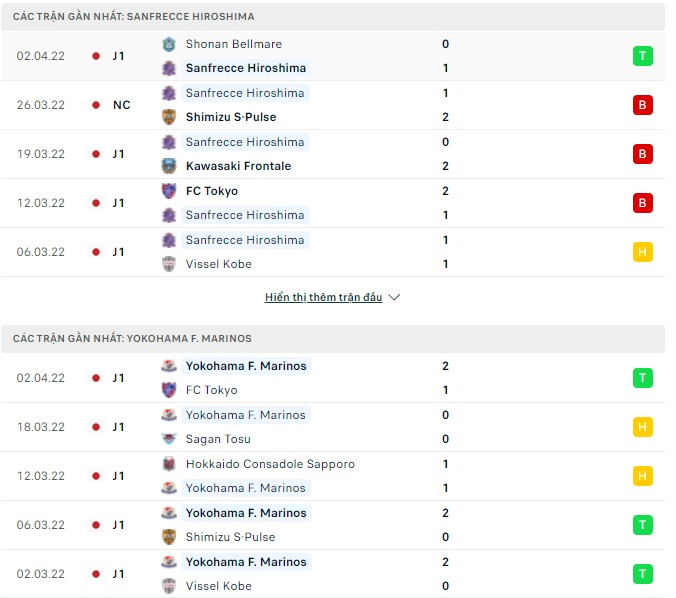Viewport: 676px width, 598px height.
Task: Click the NC competition label on the 26.03.22 row
Action: [x=122, y=105]
